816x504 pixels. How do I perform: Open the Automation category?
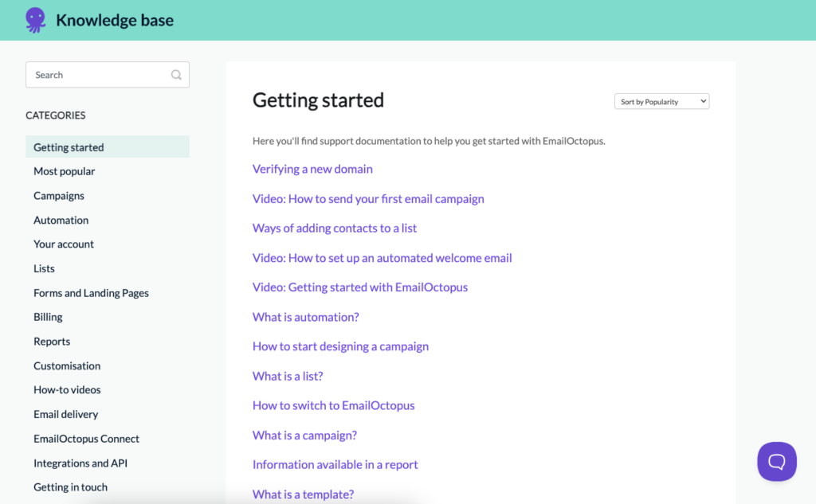pos(61,220)
